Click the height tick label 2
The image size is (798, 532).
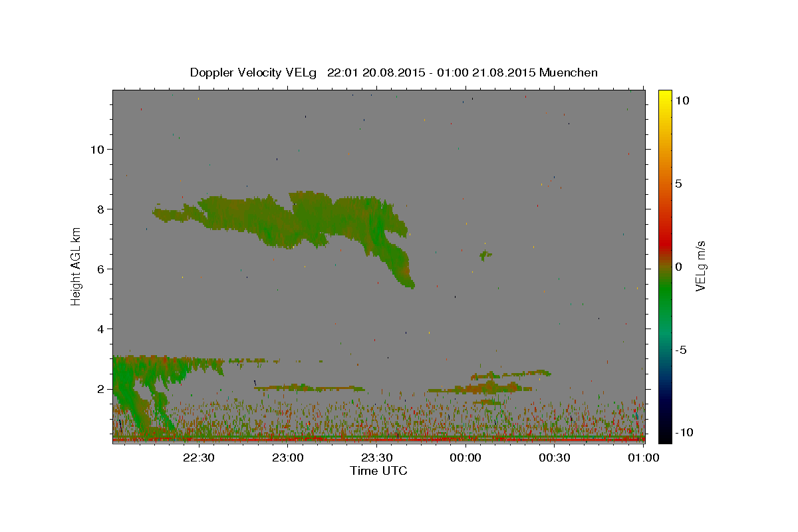101,389
